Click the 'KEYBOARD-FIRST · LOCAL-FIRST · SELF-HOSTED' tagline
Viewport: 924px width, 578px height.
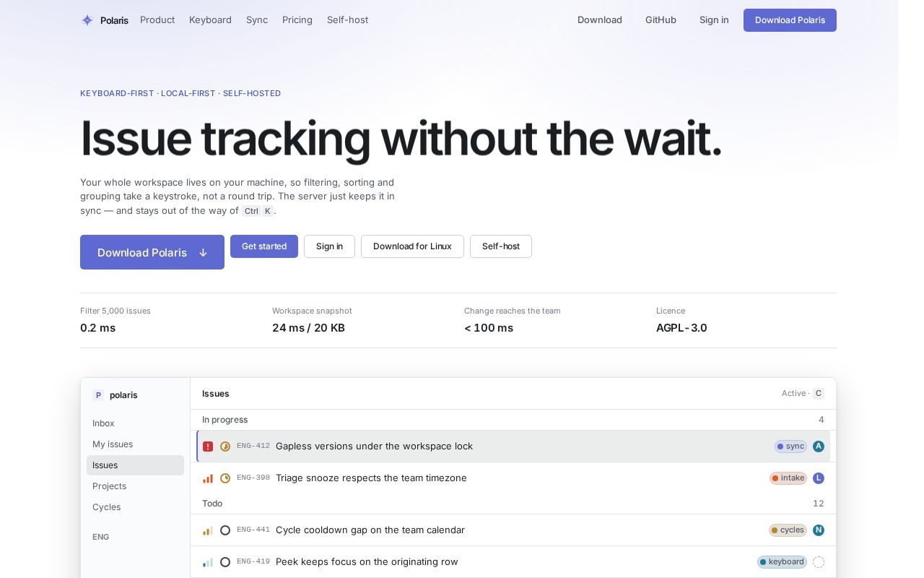click(180, 93)
